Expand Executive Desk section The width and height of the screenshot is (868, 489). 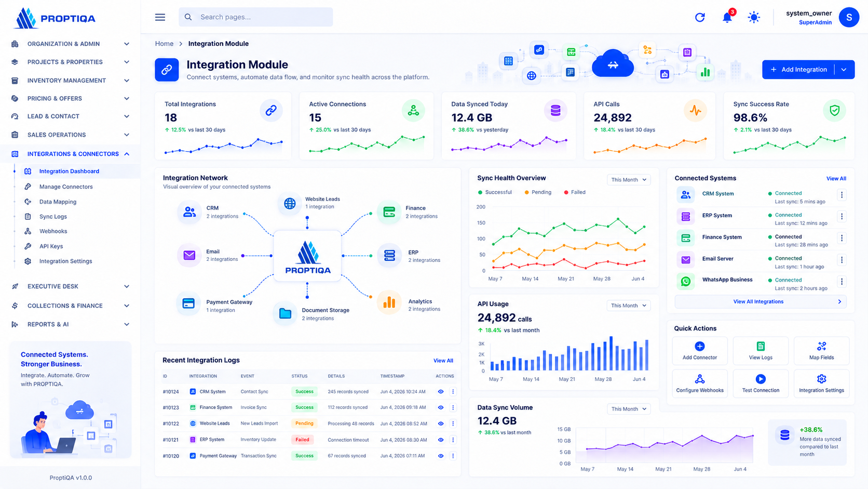(70, 286)
